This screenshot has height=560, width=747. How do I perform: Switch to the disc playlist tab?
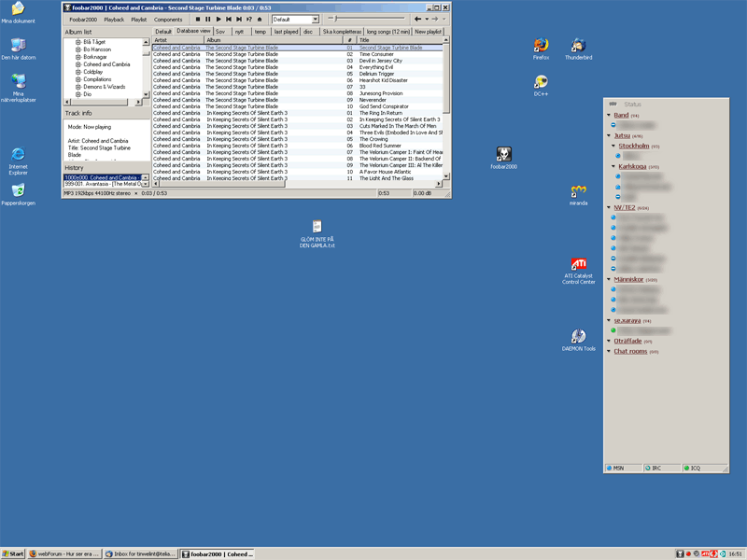pos(308,32)
